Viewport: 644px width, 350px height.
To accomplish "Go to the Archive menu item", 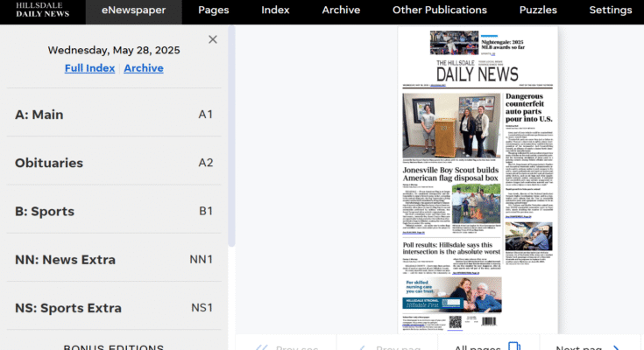I will [341, 10].
